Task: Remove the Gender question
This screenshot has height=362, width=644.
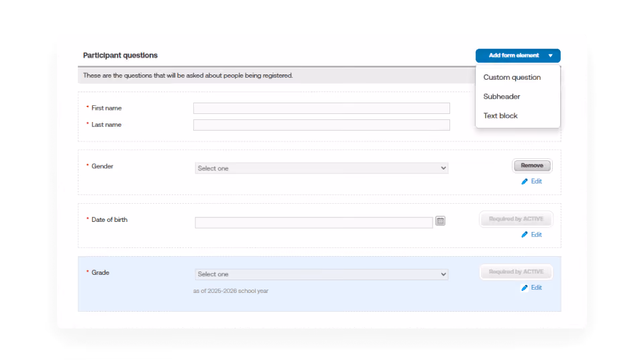Action: point(532,166)
